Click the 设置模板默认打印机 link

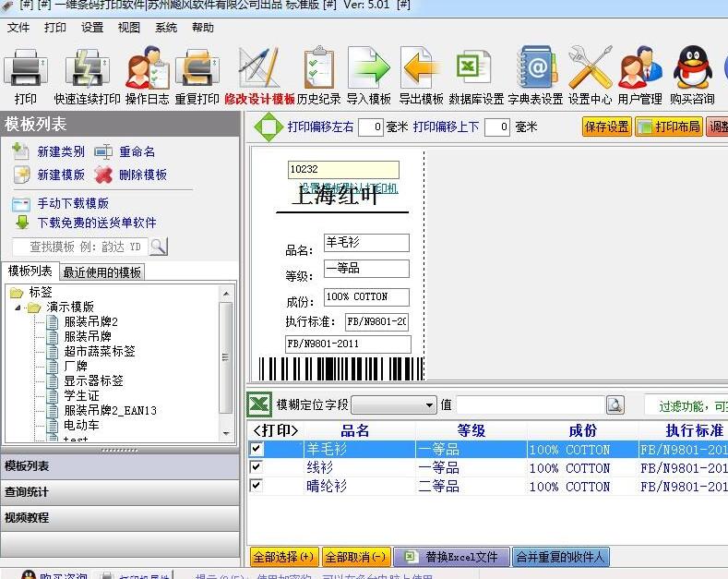[349, 187]
